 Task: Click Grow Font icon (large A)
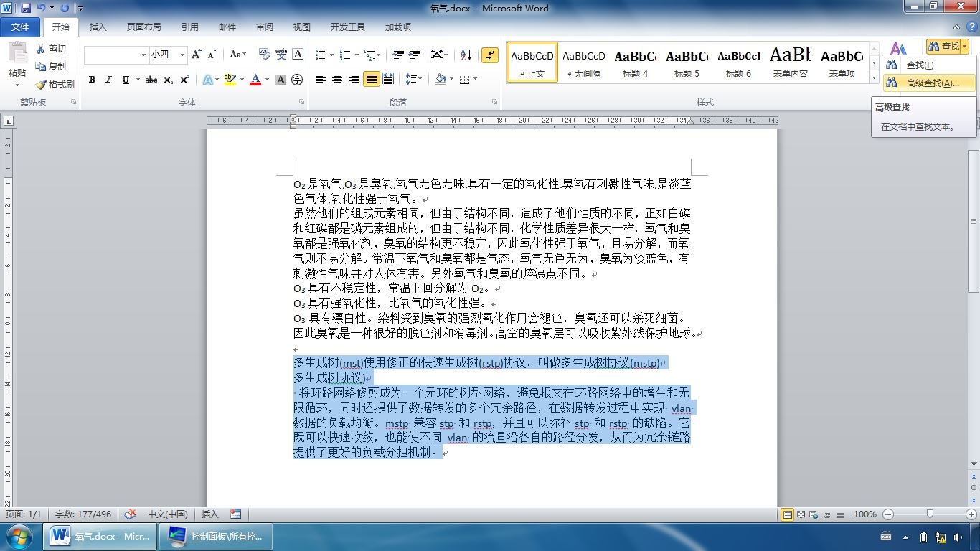tap(195, 55)
